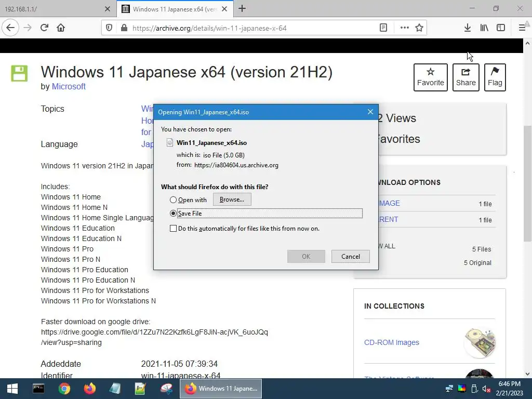Open the CD-ROM Images collection link
The width and height of the screenshot is (532, 399).
point(392,342)
